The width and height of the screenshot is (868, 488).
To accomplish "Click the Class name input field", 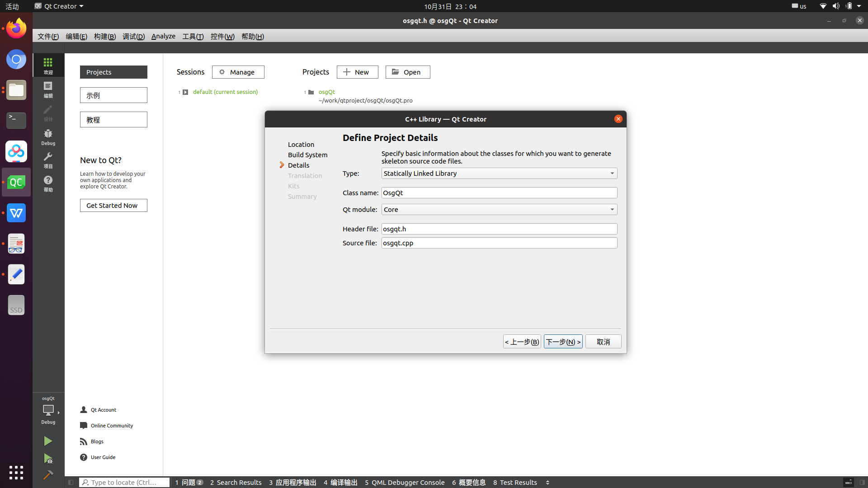I will tap(499, 193).
